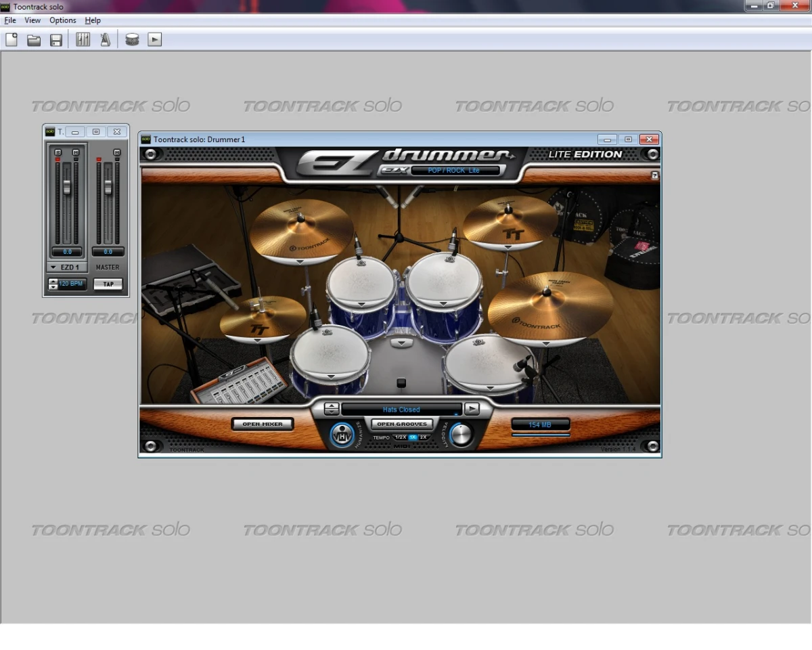Click the Drummer 1 window title icon
This screenshot has height=650, width=812.
(146, 139)
